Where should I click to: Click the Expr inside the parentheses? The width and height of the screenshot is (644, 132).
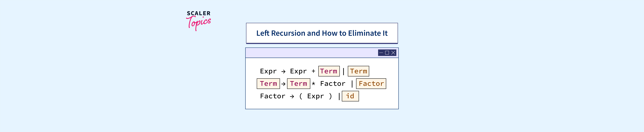(316, 96)
